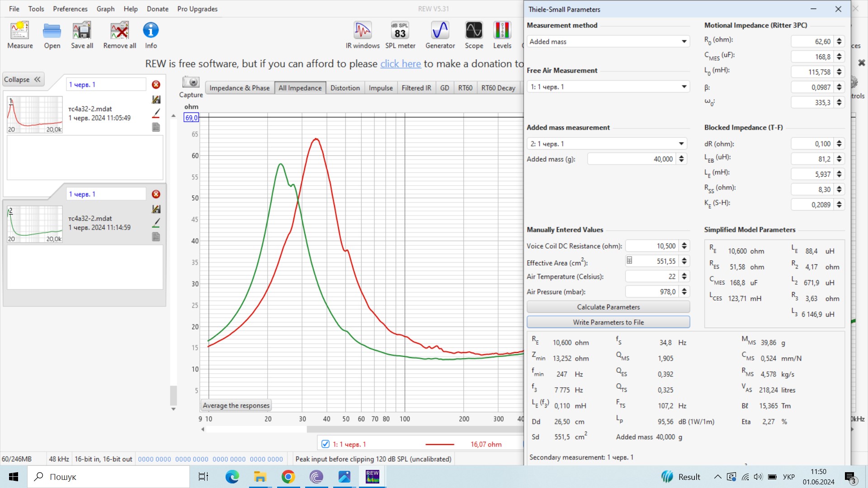
Task: Switch to Distortion tab
Action: pos(345,88)
